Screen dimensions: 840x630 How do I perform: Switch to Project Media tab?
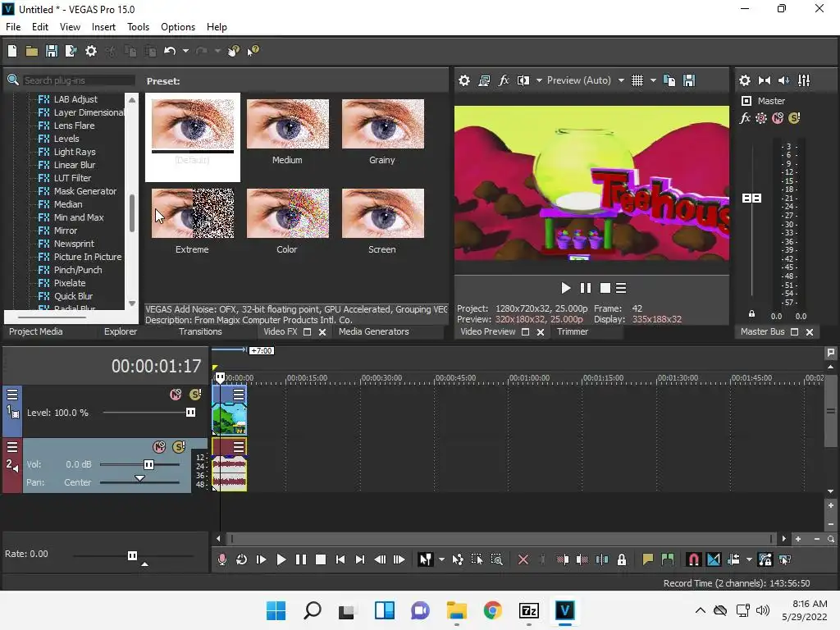coord(36,331)
